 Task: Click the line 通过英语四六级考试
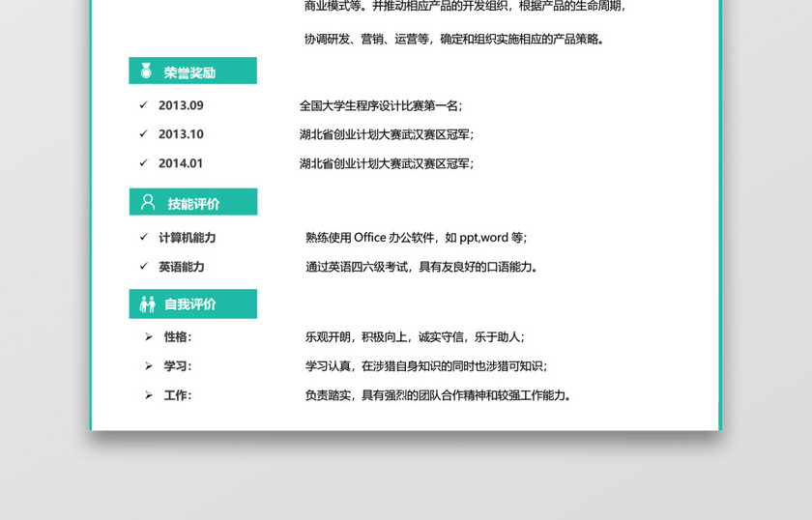point(421,267)
